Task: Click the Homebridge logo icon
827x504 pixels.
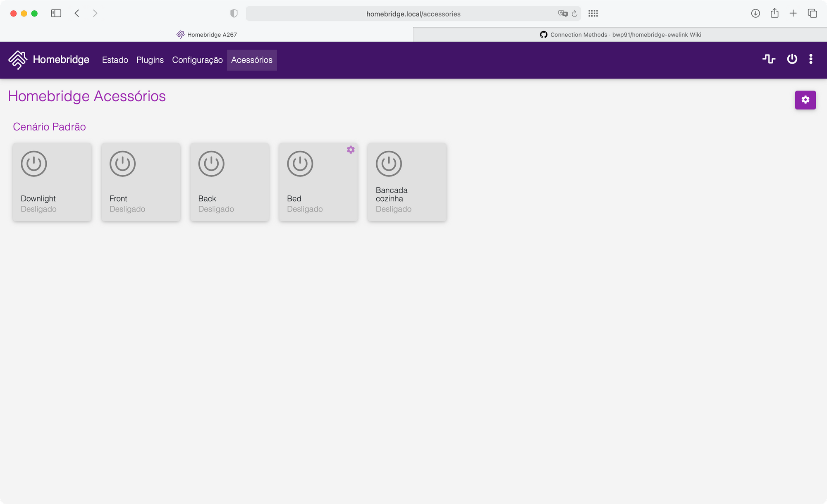Action: (18, 60)
